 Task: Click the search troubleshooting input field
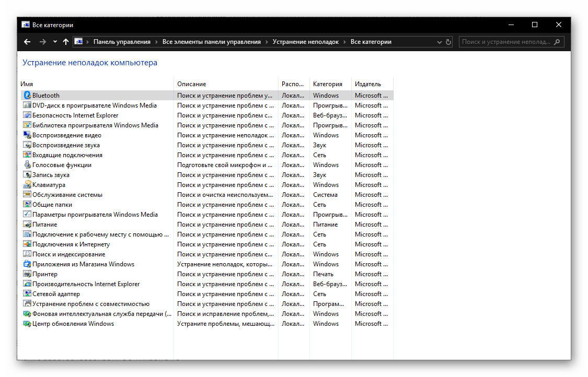coord(506,42)
